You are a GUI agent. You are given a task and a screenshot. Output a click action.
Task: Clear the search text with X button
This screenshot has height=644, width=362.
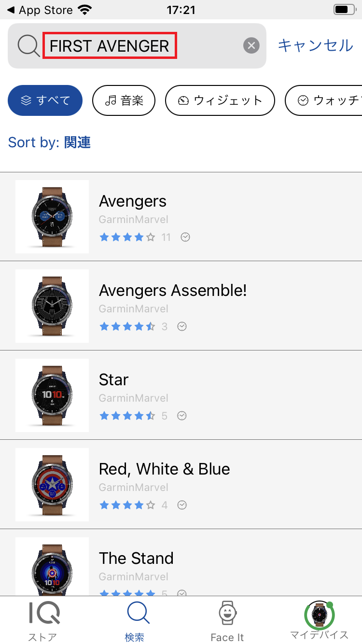[251, 46]
